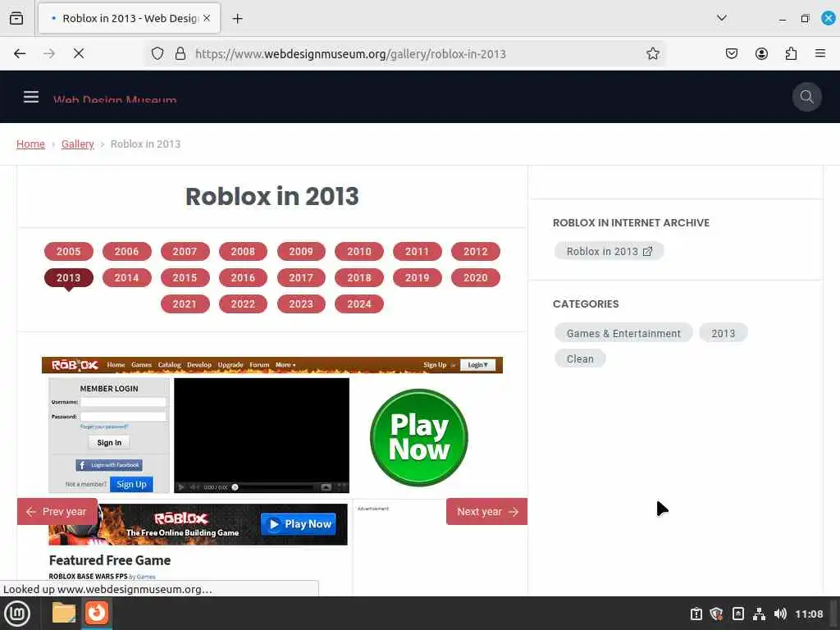Select the 2008 year pill
840x630 pixels.
tap(243, 251)
